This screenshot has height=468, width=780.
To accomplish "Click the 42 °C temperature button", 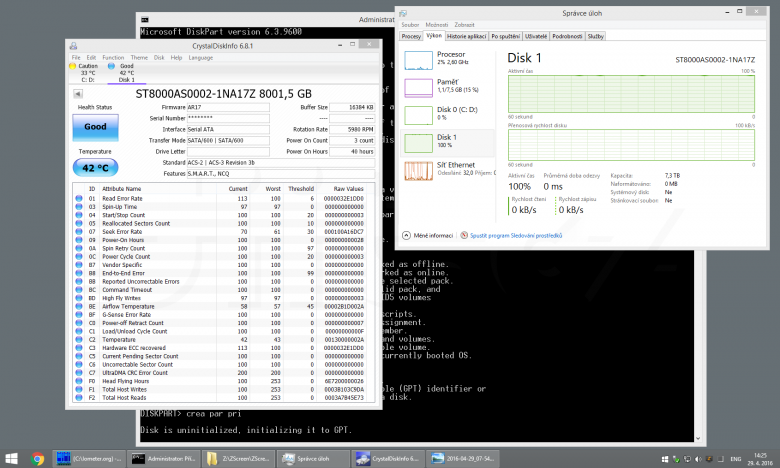I will pos(96,168).
